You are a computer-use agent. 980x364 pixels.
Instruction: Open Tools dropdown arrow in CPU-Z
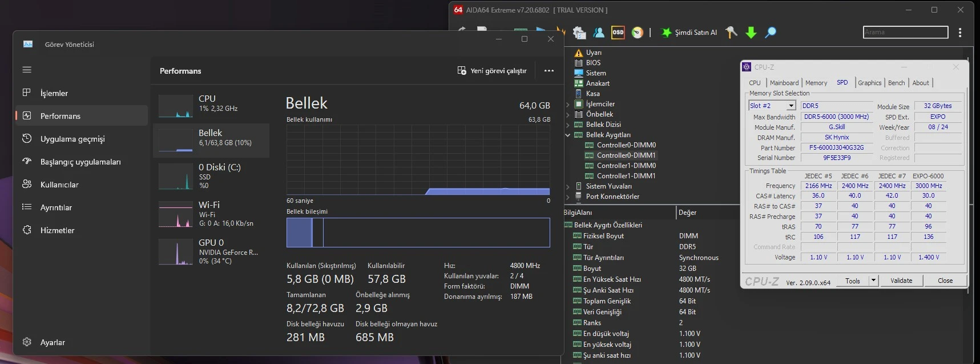point(873,281)
